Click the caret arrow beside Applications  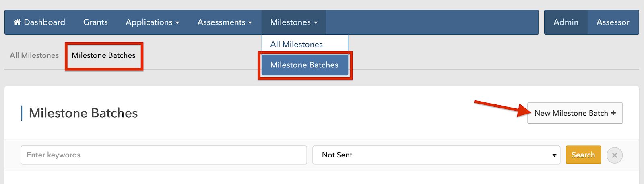tap(178, 23)
